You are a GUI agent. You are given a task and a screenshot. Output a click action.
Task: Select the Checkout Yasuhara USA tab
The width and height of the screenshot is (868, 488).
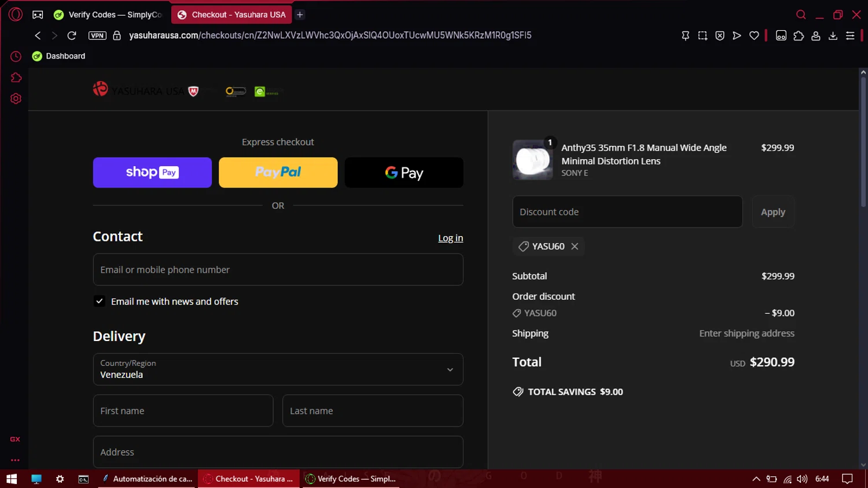(x=231, y=14)
